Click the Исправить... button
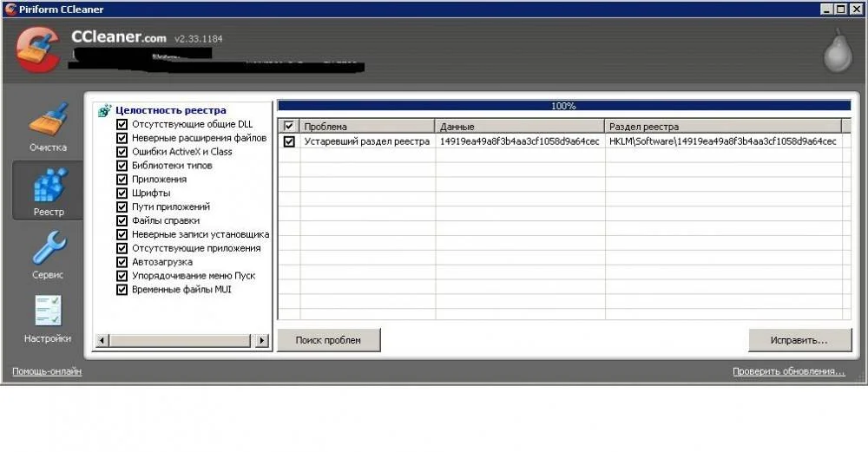 799,340
